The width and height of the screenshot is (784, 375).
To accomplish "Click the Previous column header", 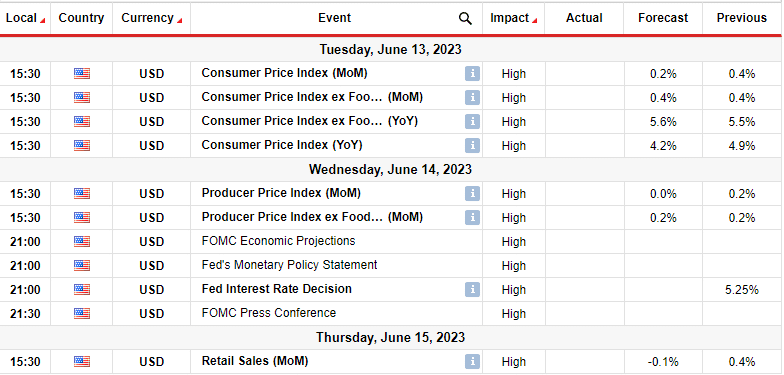I will (742, 18).
